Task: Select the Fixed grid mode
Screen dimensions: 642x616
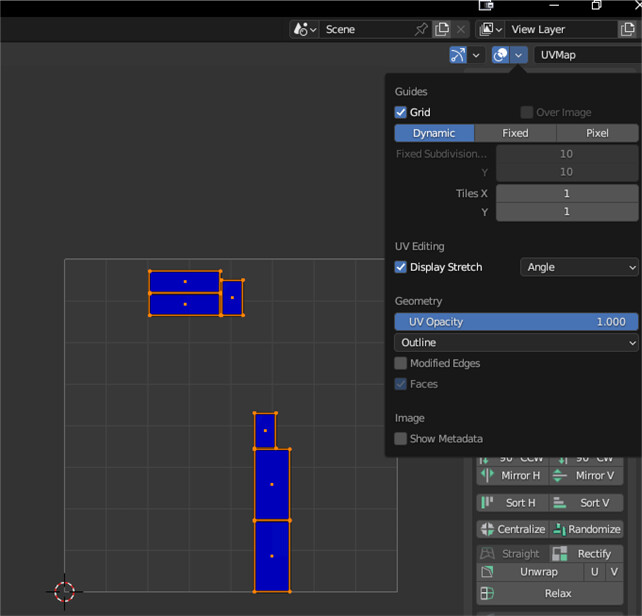Action: click(515, 133)
